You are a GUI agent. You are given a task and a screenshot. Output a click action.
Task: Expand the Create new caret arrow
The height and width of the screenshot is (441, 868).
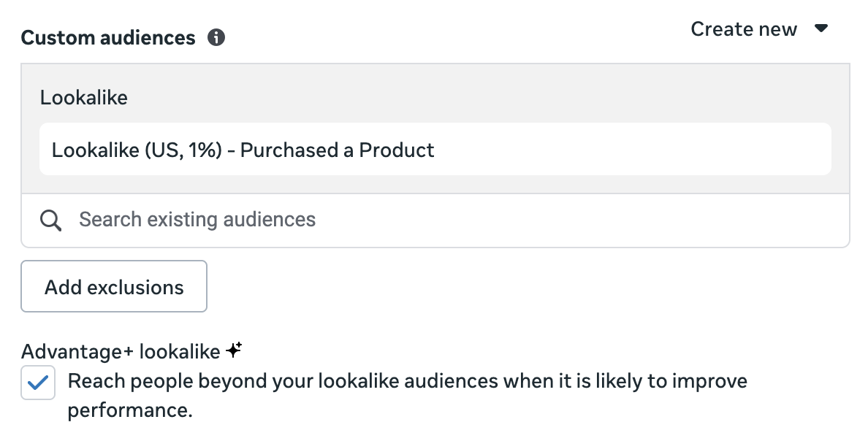(821, 29)
